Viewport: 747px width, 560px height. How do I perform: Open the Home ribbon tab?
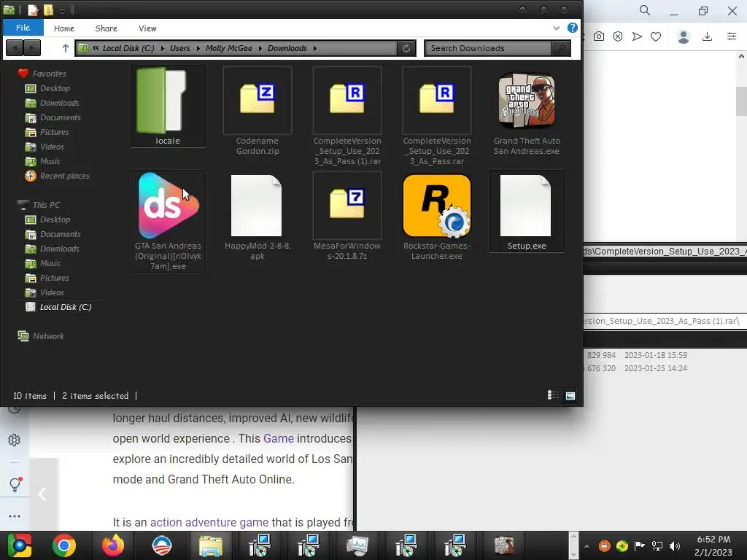(64, 28)
